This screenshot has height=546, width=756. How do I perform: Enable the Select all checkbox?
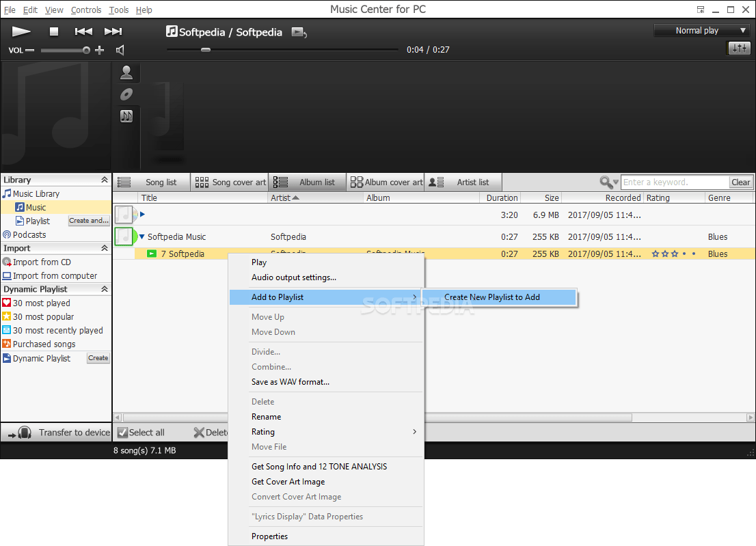123,432
